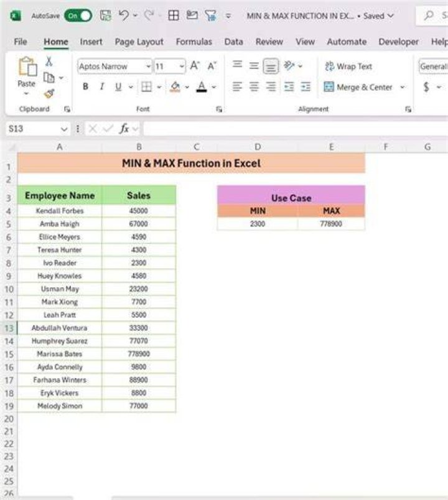448x500 pixels.
Task: Click the filter icon in quick access toolbar
Action: [x=210, y=16]
